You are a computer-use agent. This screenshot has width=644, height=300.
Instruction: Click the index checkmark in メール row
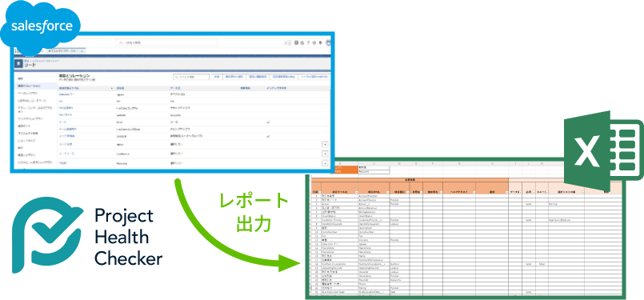click(x=268, y=122)
